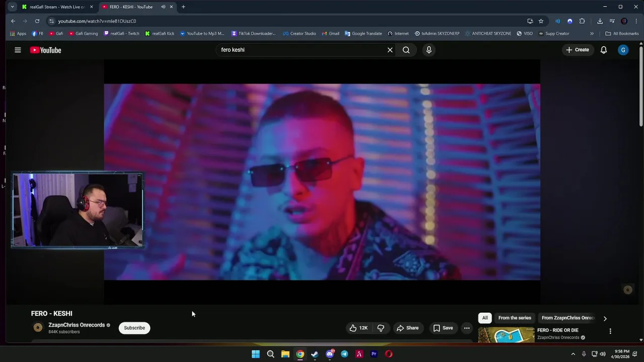Open ZzapnChriss Onrecords channel name link
The height and width of the screenshot is (362, 644).
click(76, 325)
